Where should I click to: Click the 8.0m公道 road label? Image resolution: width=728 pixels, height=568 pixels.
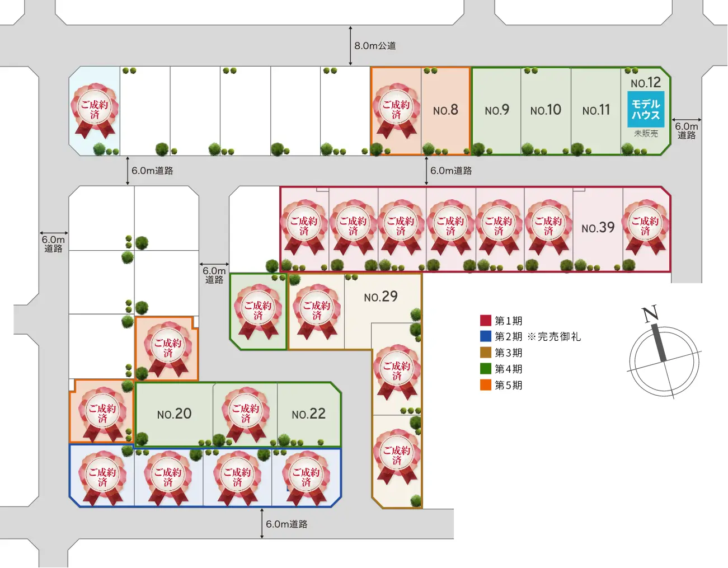coord(375,46)
